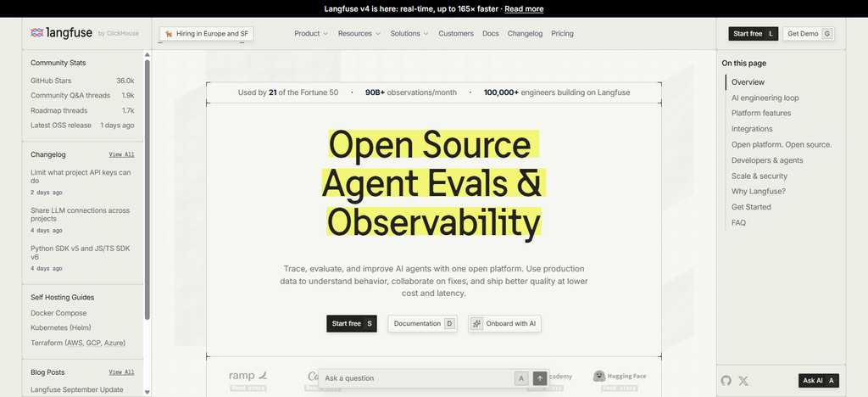Click the Hiring in Europe and SF badge
The height and width of the screenshot is (397, 868).
coord(207,34)
